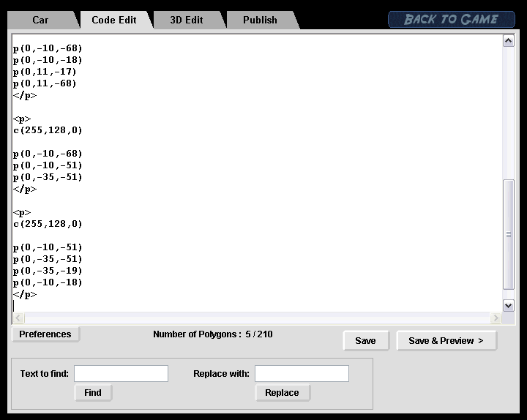Focus the Replace with field
Screen dimensions: 527x420
click(x=302, y=374)
